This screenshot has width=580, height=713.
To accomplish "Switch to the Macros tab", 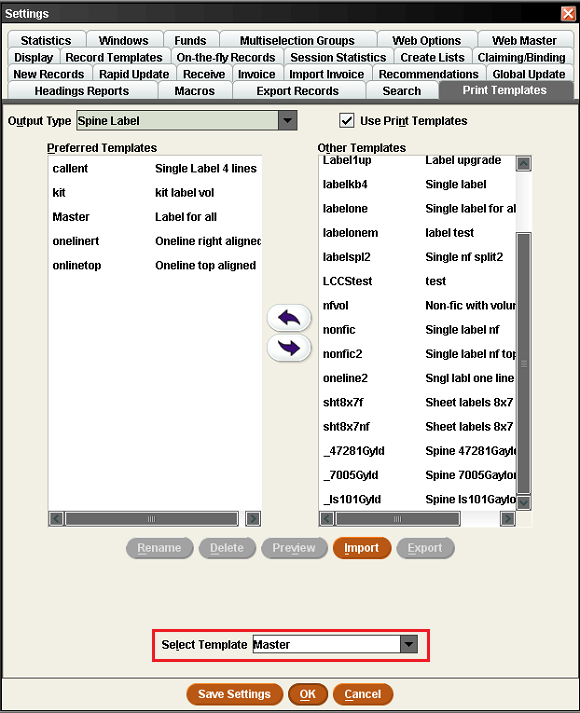I will [195, 91].
